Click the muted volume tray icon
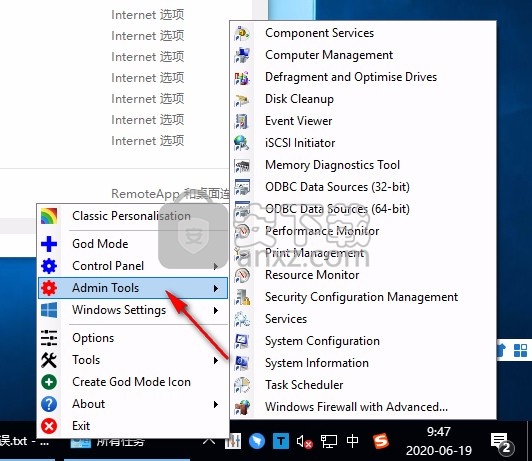This screenshot has width=532, height=461. pos(304,442)
